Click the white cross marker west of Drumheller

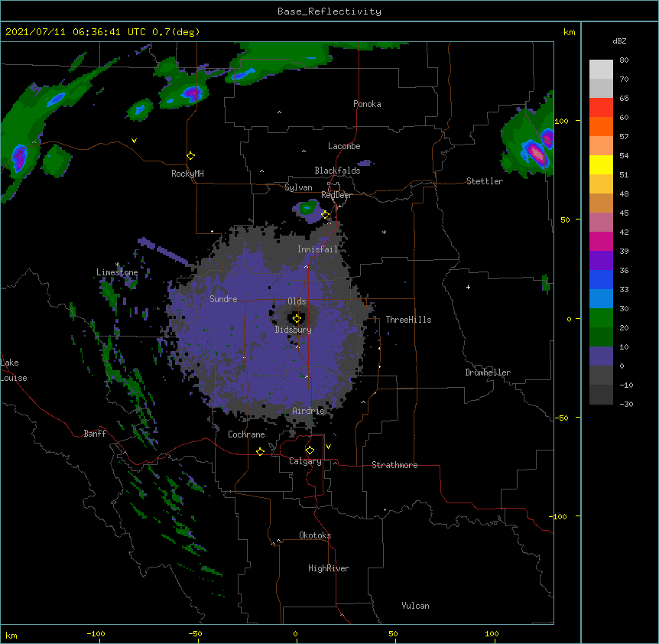click(468, 287)
